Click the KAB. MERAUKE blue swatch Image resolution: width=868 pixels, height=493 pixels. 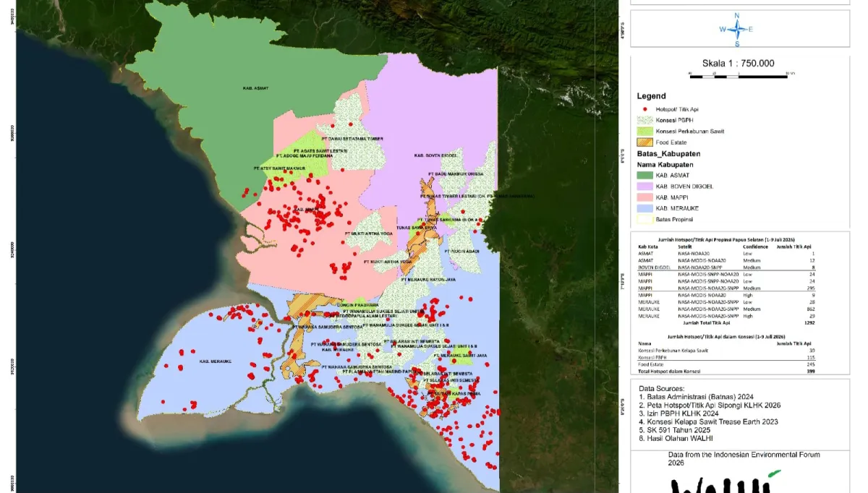645,208
